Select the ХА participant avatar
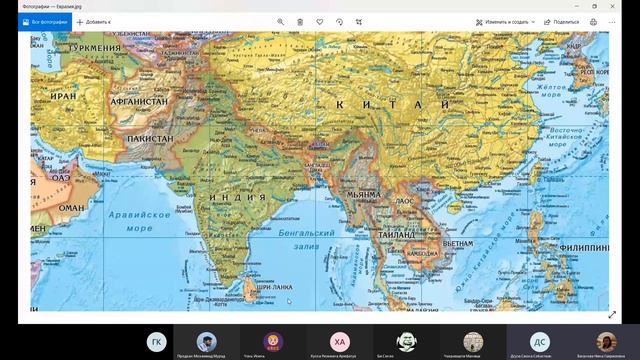The width and height of the screenshot is (640, 360). tap(340, 342)
